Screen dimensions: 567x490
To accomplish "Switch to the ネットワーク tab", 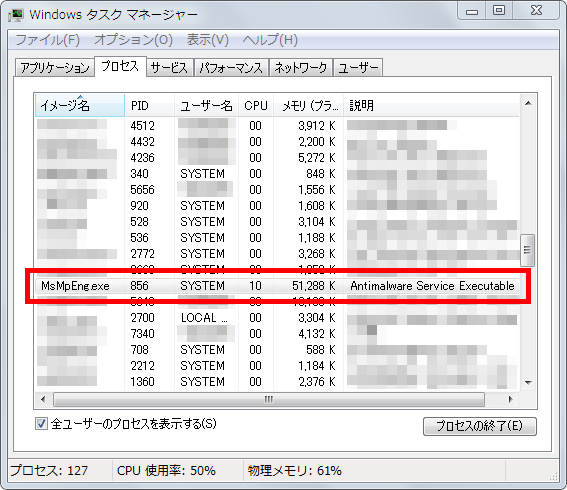I will [300, 68].
